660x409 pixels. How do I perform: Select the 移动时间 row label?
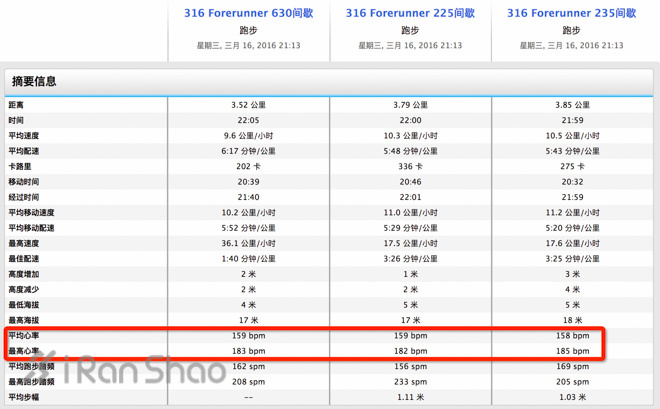point(24,182)
